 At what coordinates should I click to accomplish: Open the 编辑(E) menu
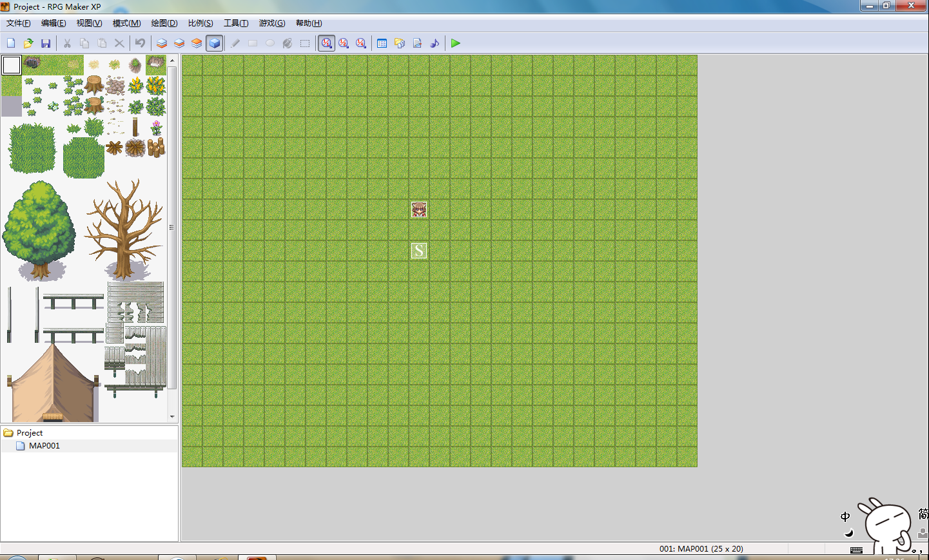(x=54, y=23)
